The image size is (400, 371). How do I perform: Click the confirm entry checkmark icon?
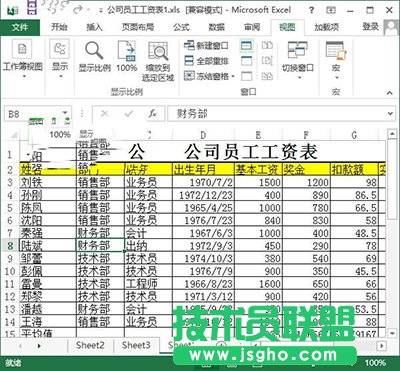click(128, 114)
